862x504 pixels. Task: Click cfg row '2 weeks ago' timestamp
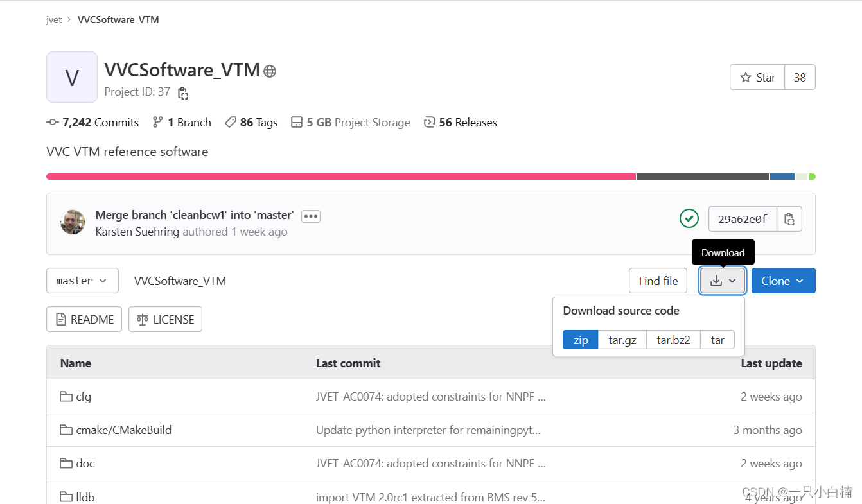(771, 397)
